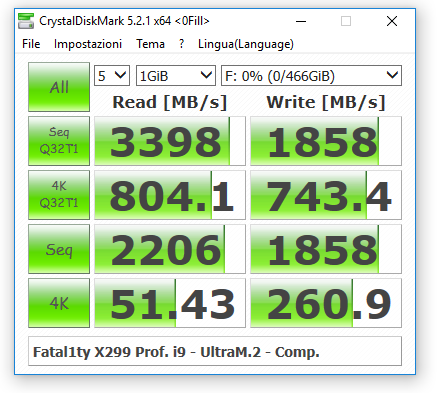Screen dimensions: 440x393
Task: Open the File menu
Action: 31,44
